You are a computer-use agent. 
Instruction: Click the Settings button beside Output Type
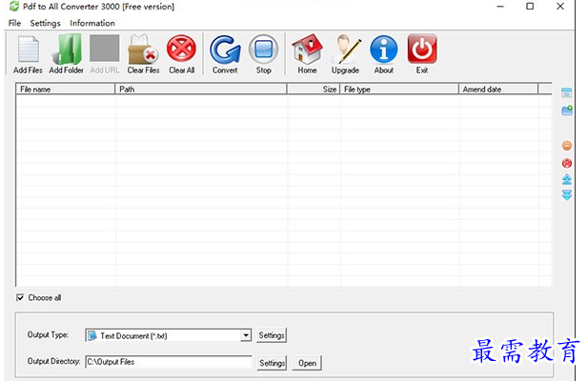[272, 335]
